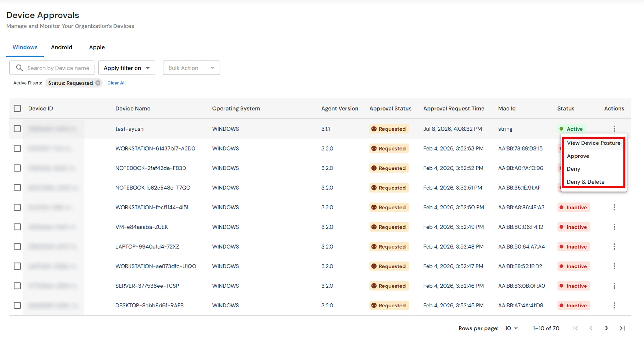
Task: Click Requested badge in SERVER-377536ee-TCSP row
Action: 389,286
